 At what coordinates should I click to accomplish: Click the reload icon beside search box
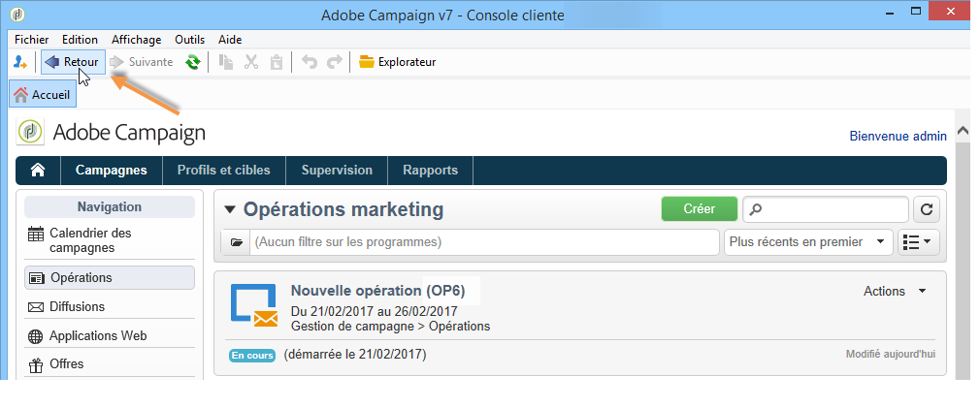[927, 209]
